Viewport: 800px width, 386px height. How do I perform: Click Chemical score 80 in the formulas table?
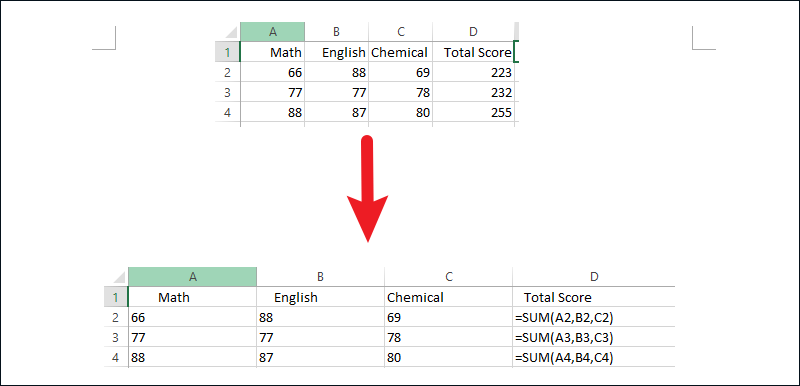pos(448,357)
